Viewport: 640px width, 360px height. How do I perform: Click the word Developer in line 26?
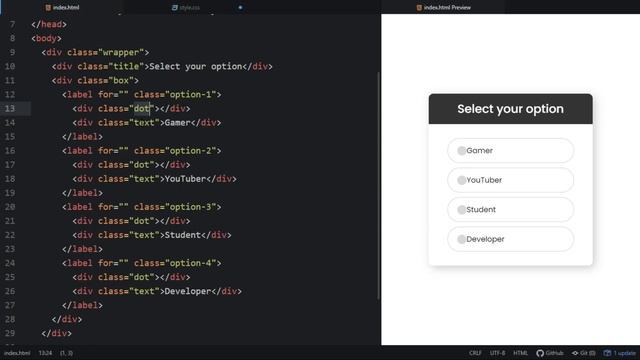pos(188,291)
